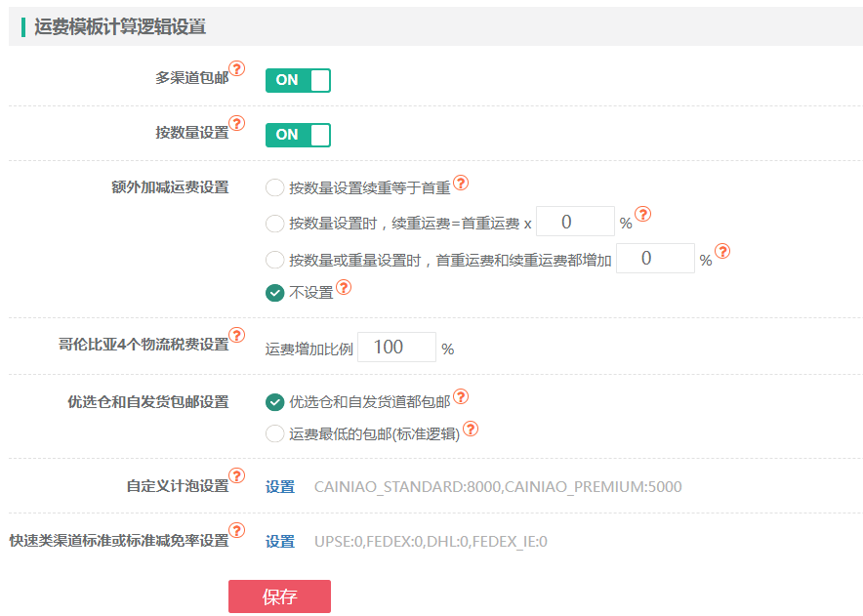Select radio 运费最低的包邮(标准逻辑)

coord(274,433)
